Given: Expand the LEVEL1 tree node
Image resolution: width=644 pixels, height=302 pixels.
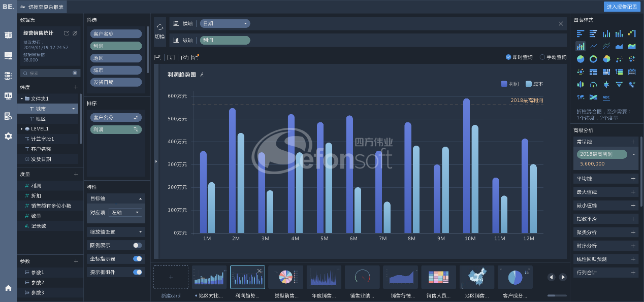Looking at the screenshot, I should pyautogui.click(x=21, y=129).
